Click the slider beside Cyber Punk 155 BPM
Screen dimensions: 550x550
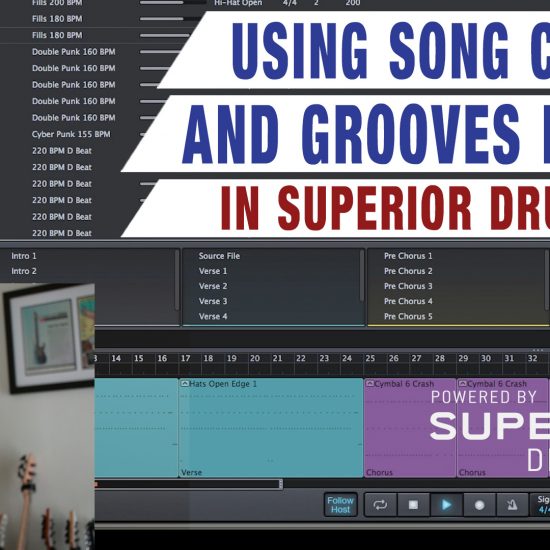point(143,134)
